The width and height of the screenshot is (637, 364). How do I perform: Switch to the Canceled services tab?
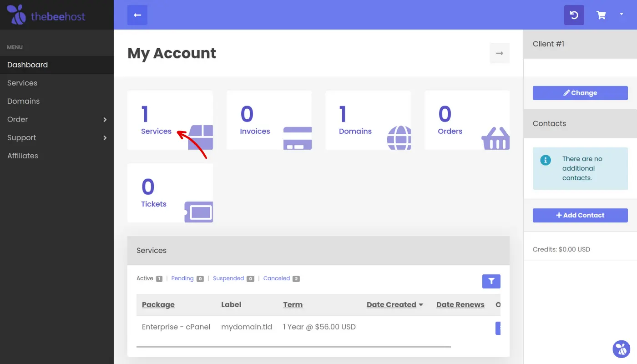tap(277, 278)
